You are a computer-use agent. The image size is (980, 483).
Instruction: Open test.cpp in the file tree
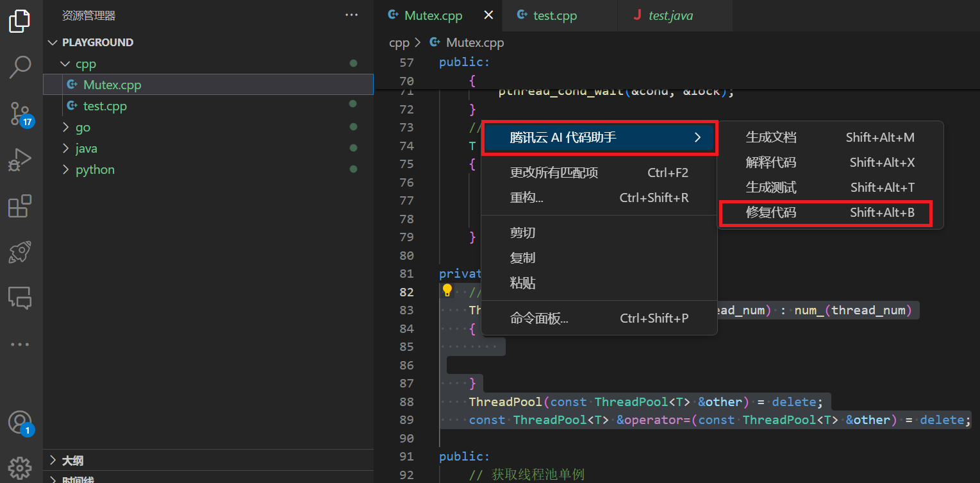[208, 106]
